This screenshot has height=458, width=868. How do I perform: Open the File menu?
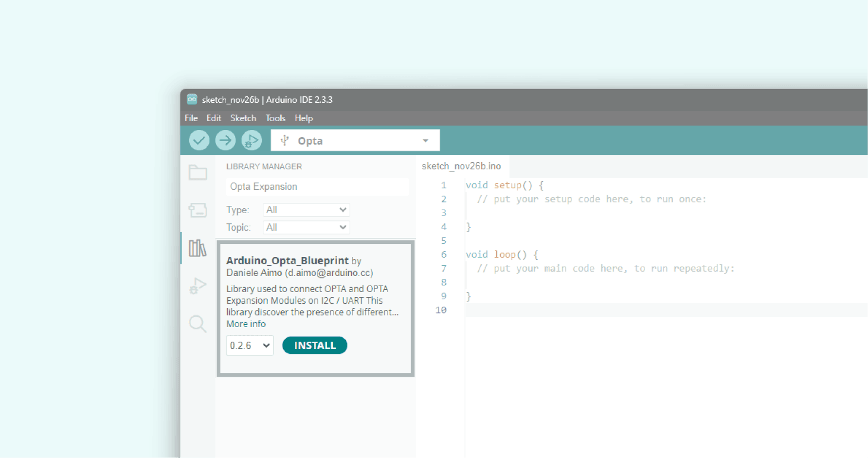click(x=191, y=118)
